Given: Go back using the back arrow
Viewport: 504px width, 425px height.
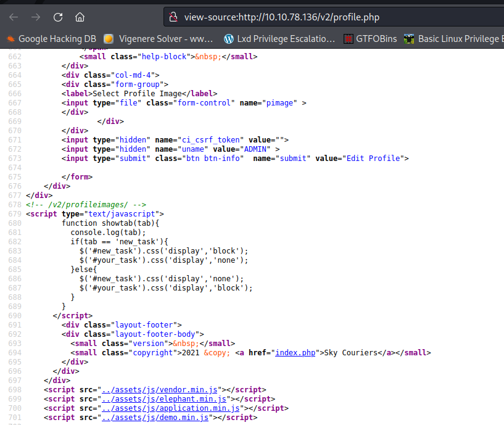Looking at the screenshot, I should click(x=14, y=17).
